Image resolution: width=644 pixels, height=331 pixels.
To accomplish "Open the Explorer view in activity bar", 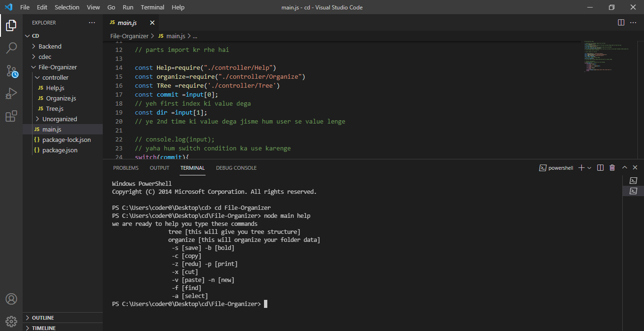I will pyautogui.click(x=11, y=25).
